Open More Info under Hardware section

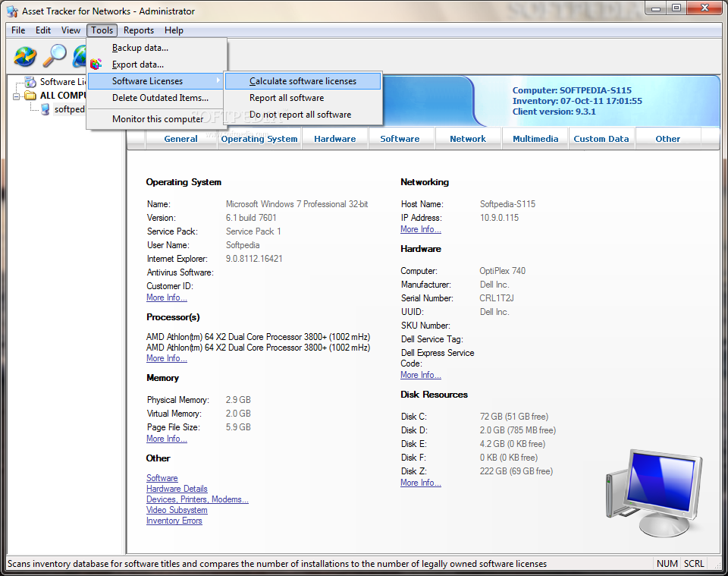421,376
